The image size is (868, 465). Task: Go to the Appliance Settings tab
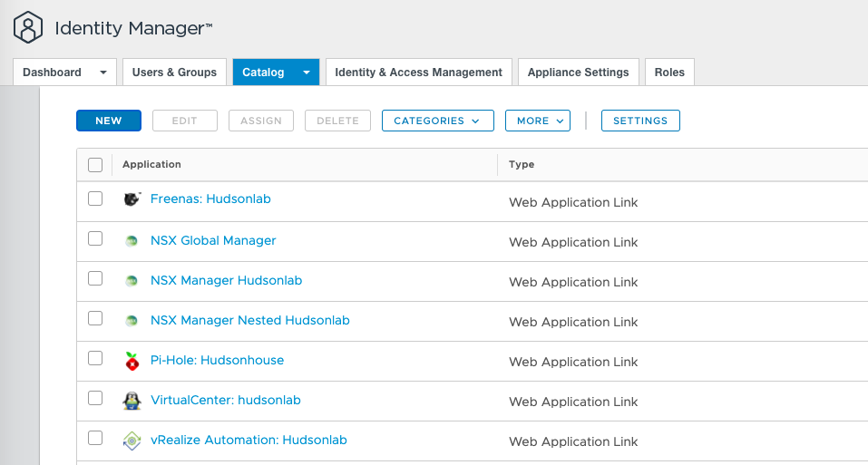[579, 73]
